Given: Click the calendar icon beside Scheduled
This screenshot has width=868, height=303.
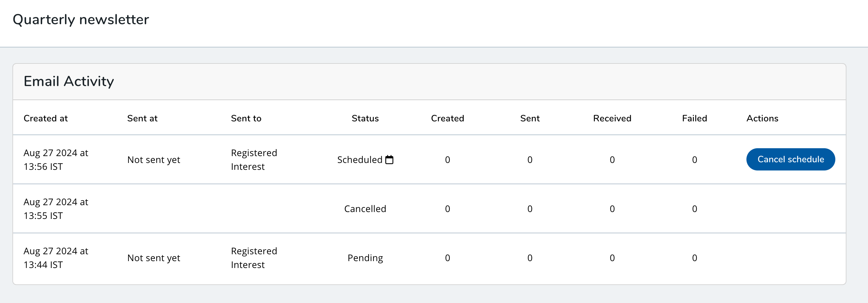Looking at the screenshot, I should point(389,160).
